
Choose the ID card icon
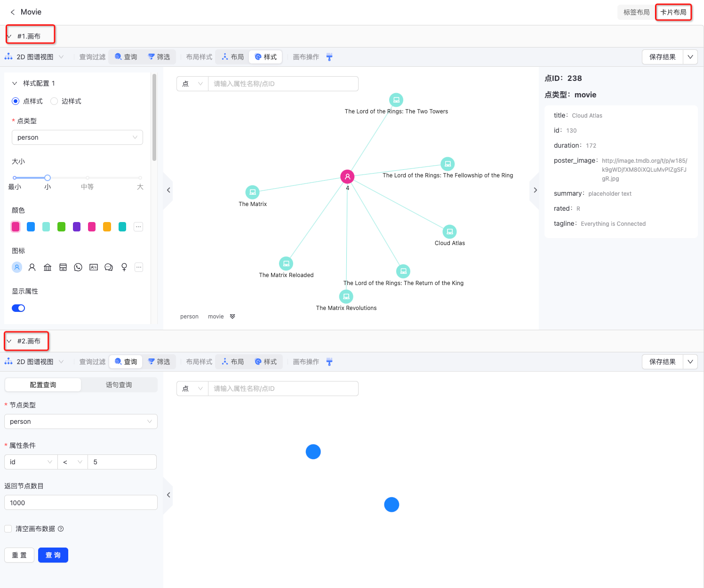click(94, 267)
